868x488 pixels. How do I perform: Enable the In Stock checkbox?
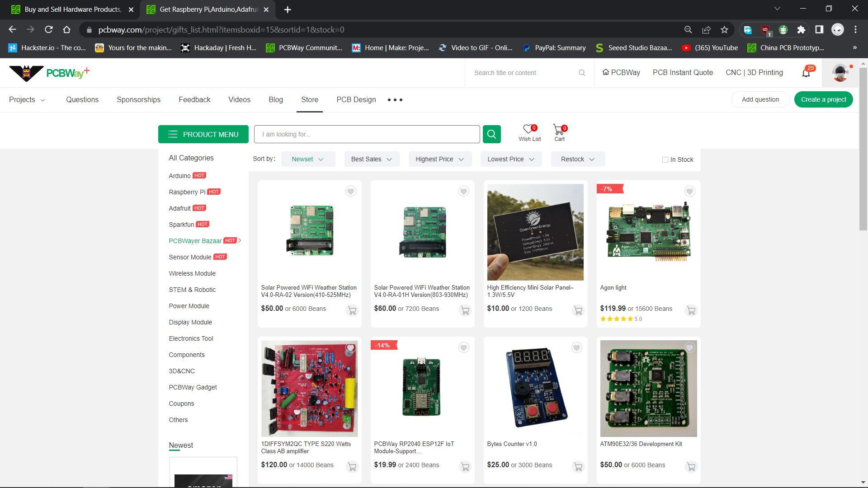(x=665, y=160)
